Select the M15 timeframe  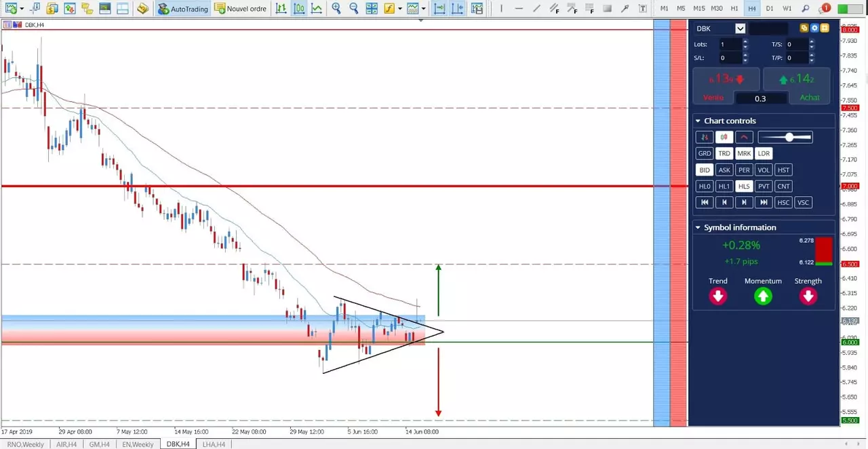coord(699,9)
